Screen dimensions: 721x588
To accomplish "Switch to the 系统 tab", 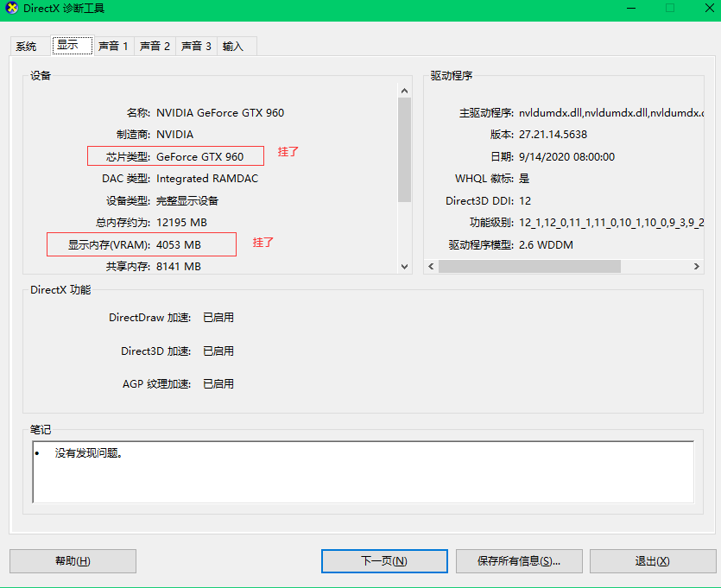I will point(26,47).
